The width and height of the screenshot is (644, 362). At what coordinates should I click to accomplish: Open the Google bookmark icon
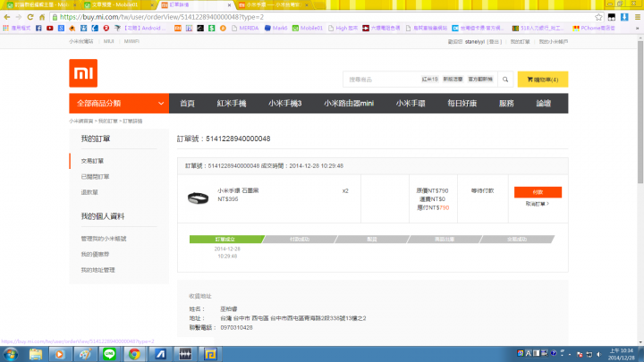[61, 29]
